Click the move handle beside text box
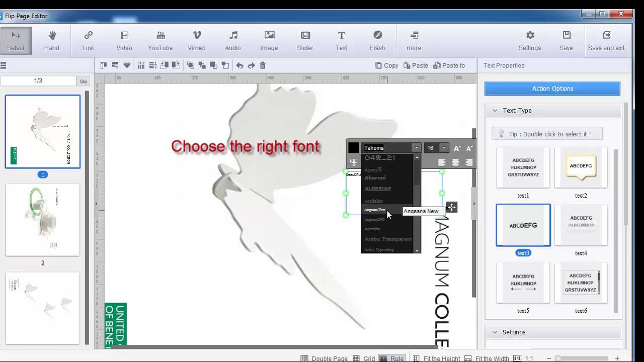This screenshot has width=644, height=362. 452,207
